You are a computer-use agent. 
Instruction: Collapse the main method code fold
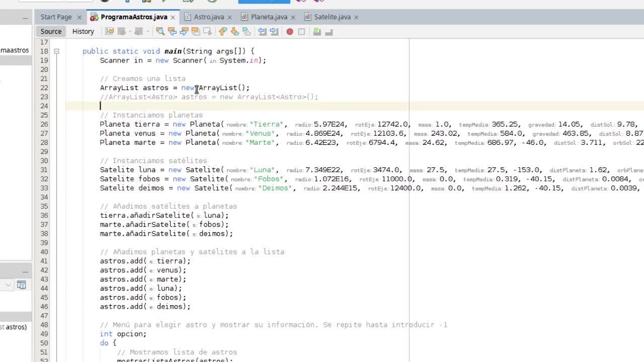pyautogui.click(x=56, y=51)
